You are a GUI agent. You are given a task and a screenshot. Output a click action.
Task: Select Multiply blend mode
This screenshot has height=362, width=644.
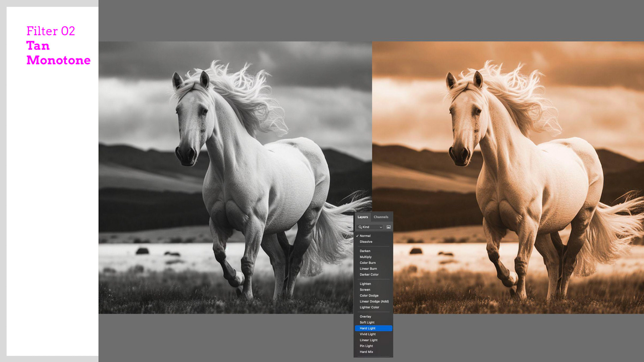[365, 257]
